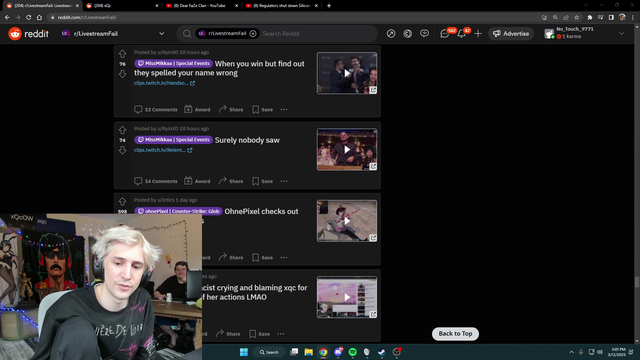Share the OhnePixel post

point(231,258)
